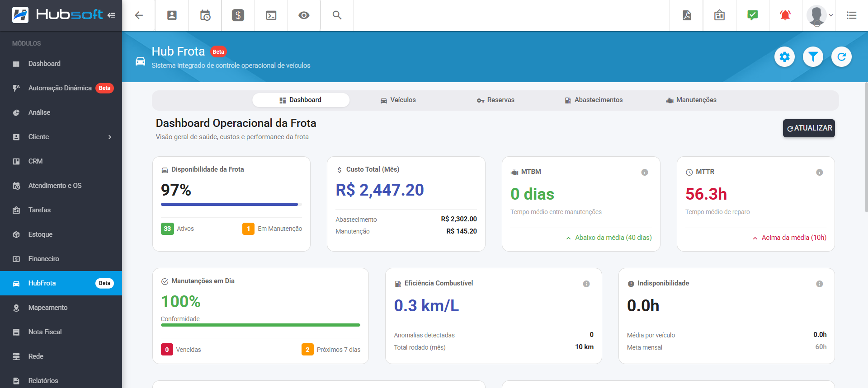The image size is (868, 388).
Task: Open the dollar sign financial icon
Action: pyautogui.click(x=238, y=15)
